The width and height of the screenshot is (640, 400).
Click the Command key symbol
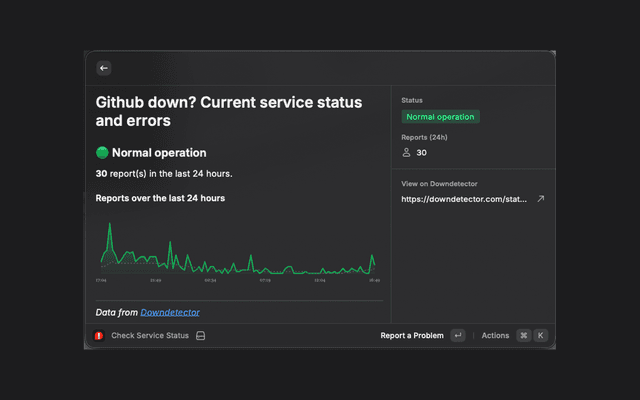(x=524, y=336)
